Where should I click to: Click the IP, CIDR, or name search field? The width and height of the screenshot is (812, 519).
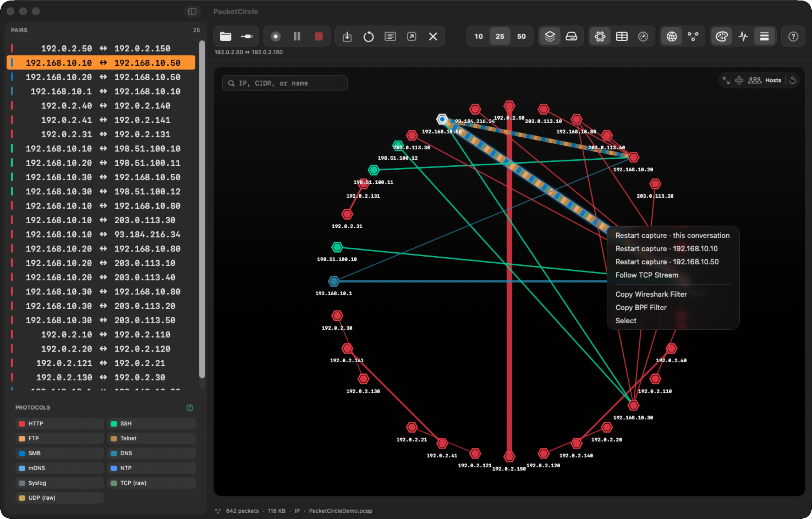click(285, 83)
